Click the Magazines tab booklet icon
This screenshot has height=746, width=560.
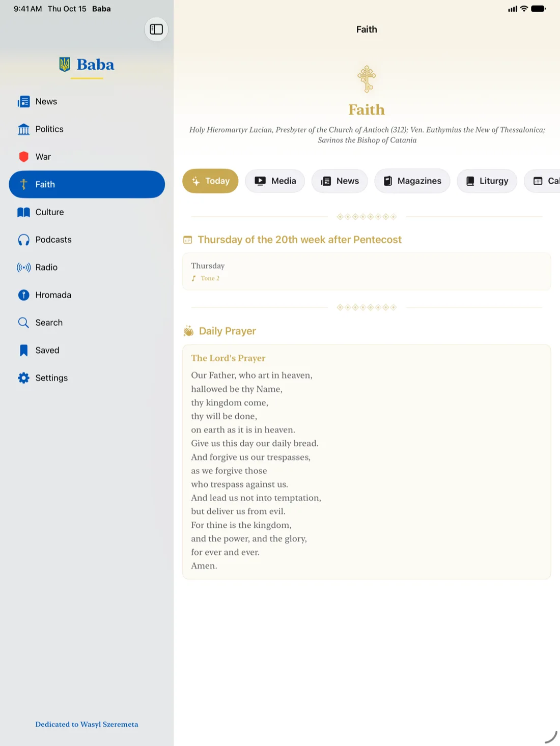[x=388, y=181]
